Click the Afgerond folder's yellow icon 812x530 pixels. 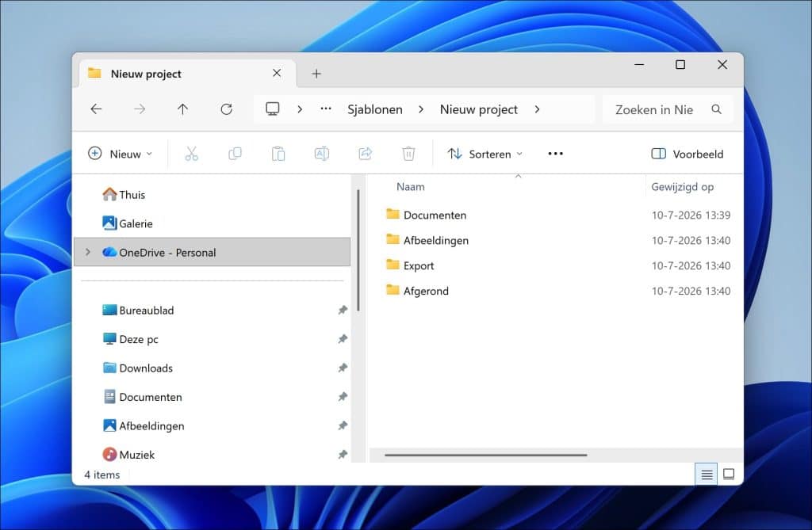coord(393,290)
